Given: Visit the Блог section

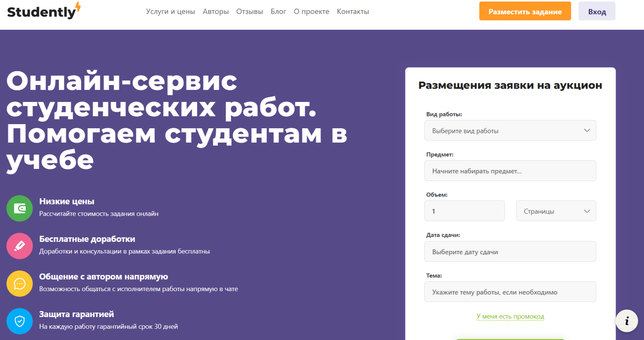Looking at the screenshot, I should (x=278, y=11).
